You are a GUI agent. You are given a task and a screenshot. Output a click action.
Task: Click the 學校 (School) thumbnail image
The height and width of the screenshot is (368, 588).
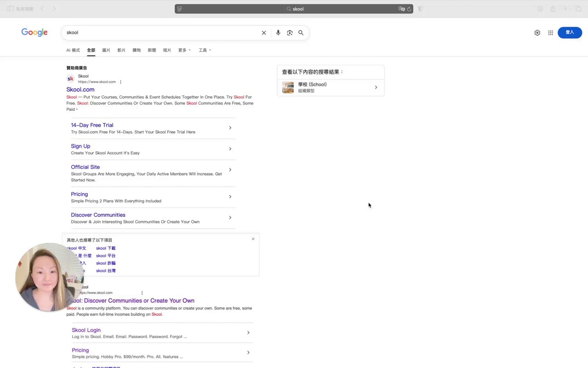click(288, 87)
